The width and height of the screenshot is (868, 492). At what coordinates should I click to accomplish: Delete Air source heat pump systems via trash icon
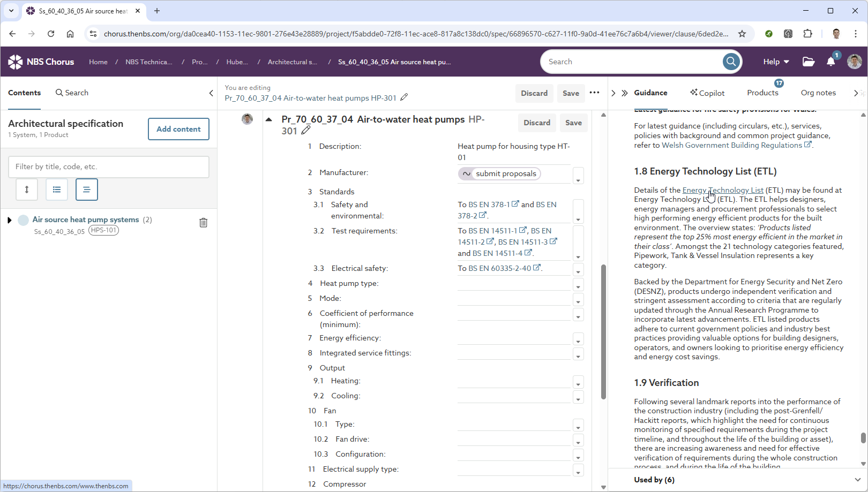[x=204, y=223]
